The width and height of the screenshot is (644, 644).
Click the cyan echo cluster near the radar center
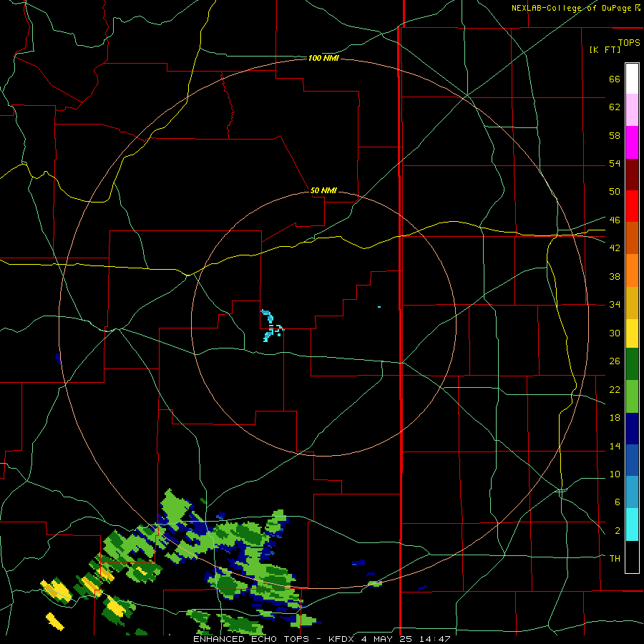tap(273, 326)
